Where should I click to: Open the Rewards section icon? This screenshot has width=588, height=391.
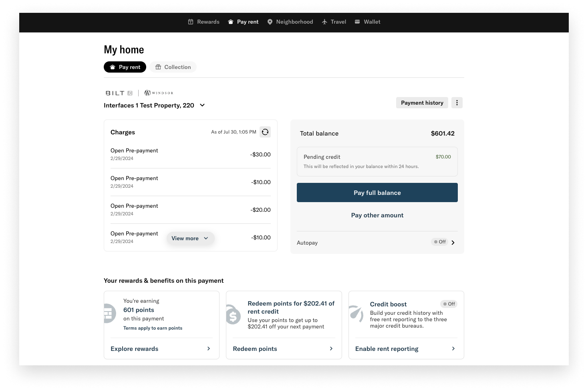click(x=190, y=22)
